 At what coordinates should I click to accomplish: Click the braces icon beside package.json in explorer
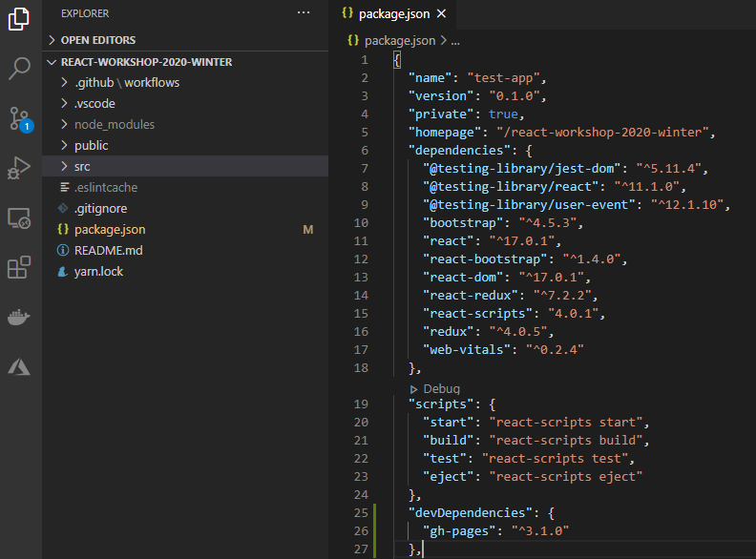click(63, 229)
